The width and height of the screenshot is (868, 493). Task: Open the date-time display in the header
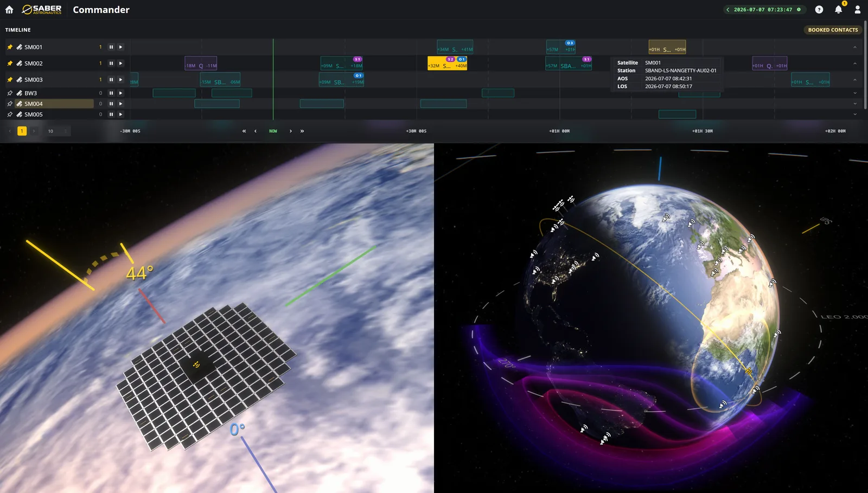[765, 10]
